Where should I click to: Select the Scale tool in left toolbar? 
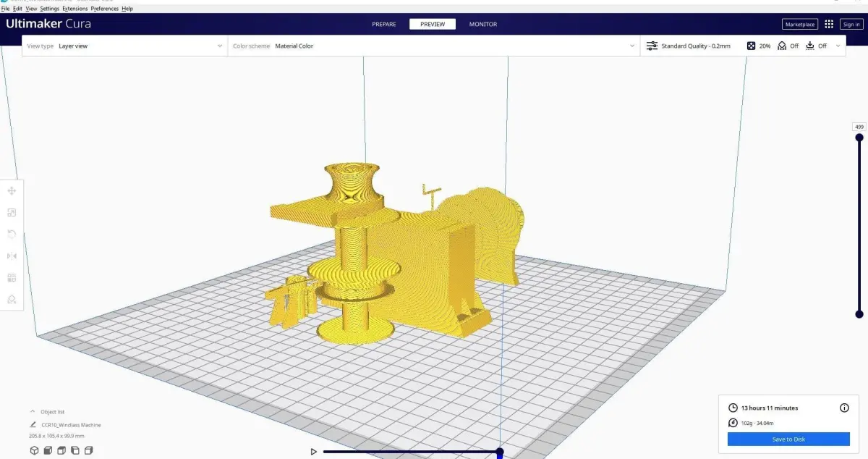(12, 213)
